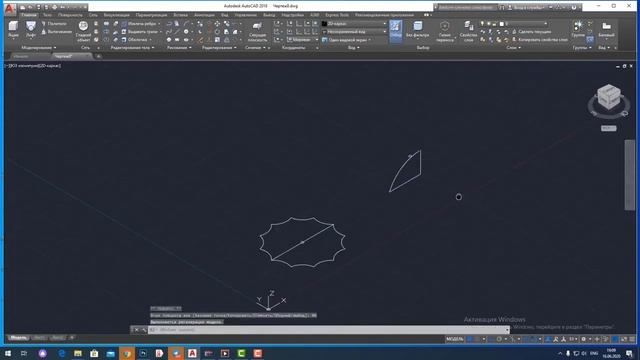Screen dimensions: 640x360
Task: Open Microsoft Edge from the taskbar
Action: (x=62, y=353)
